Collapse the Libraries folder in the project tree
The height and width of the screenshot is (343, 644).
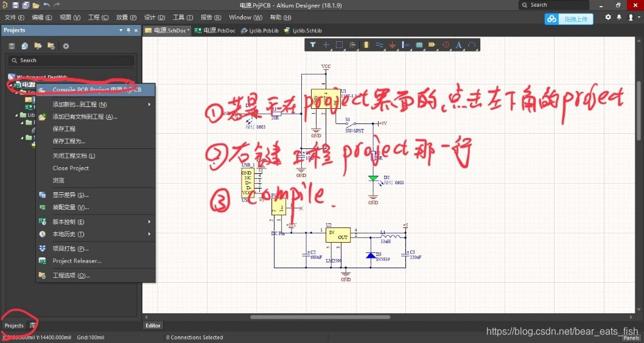[17, 116]
